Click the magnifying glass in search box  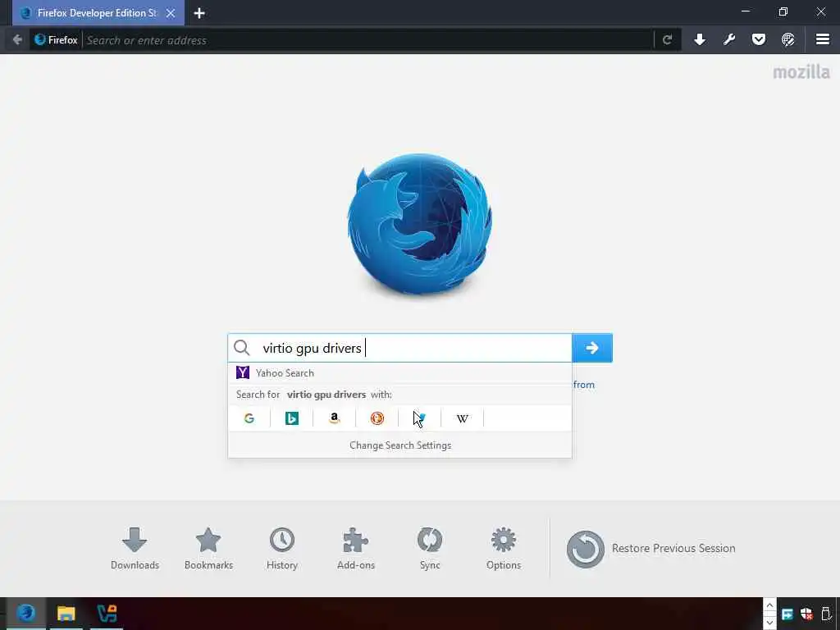coord(242,348)
